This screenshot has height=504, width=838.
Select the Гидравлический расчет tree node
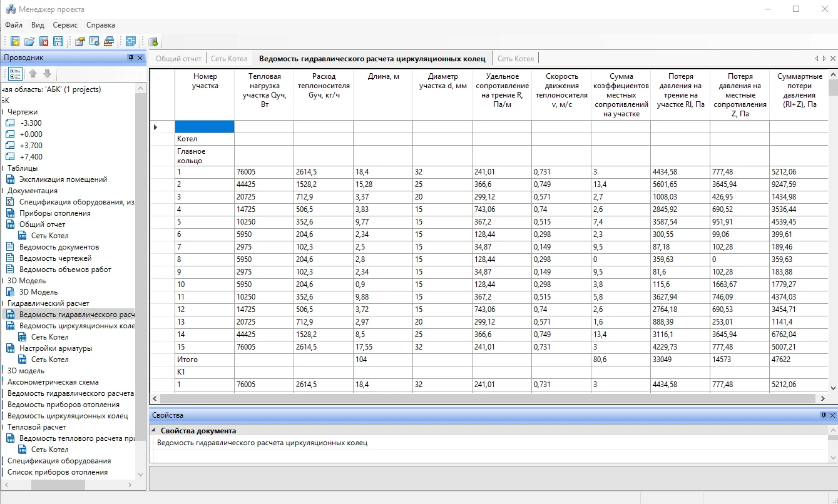(48, 303)
